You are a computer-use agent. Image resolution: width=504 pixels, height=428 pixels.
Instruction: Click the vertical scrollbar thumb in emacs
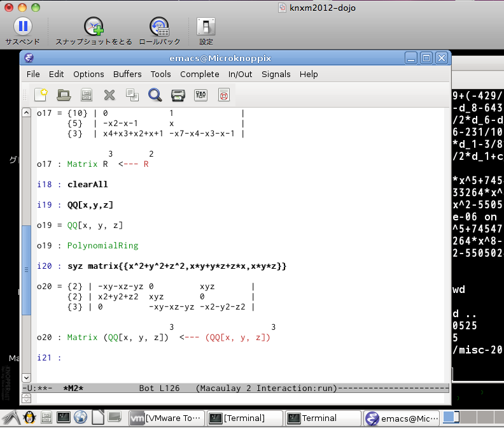coord(26,270)
